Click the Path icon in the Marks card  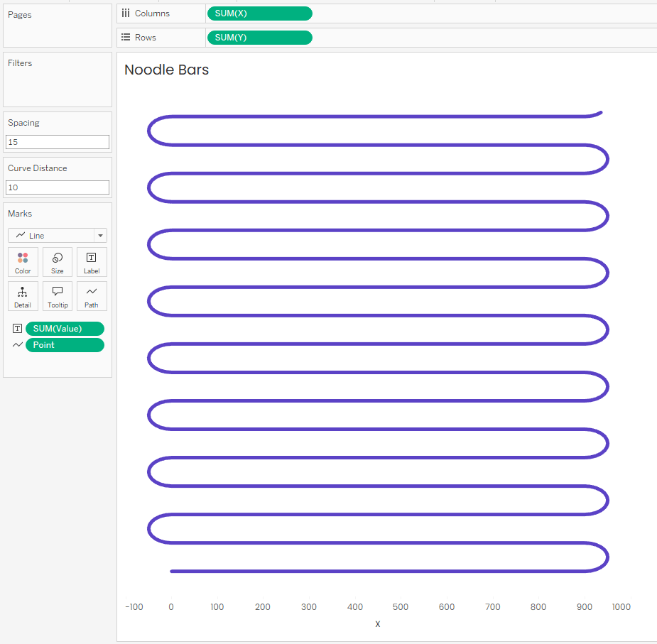coord(91,296)
